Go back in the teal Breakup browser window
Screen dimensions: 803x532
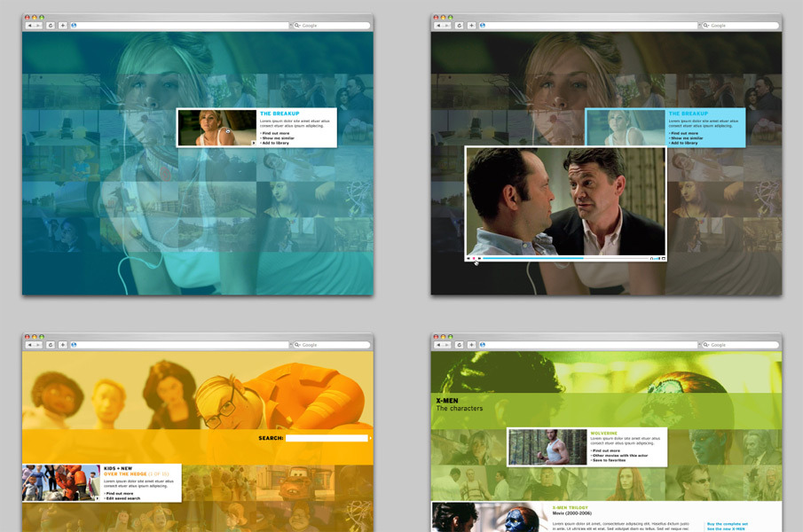point(30,25)
